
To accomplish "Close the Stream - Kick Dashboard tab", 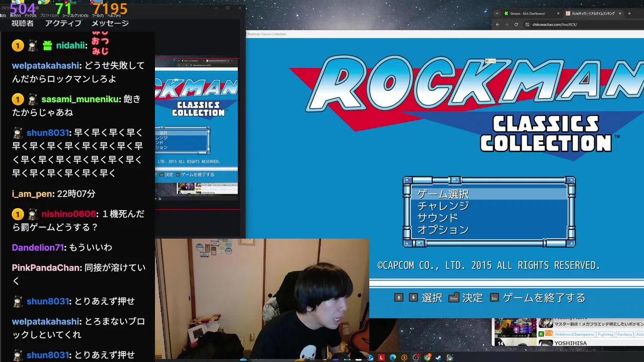I will click(558, 14).
